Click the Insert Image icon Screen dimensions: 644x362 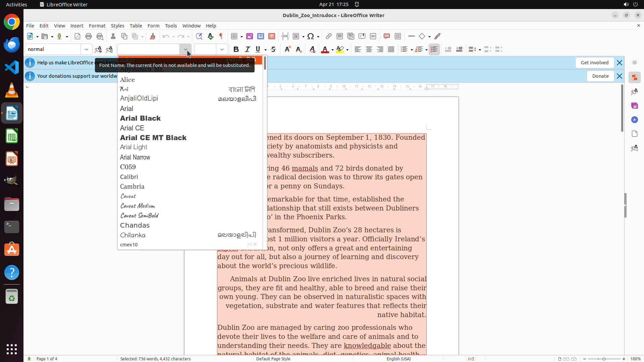250,36
